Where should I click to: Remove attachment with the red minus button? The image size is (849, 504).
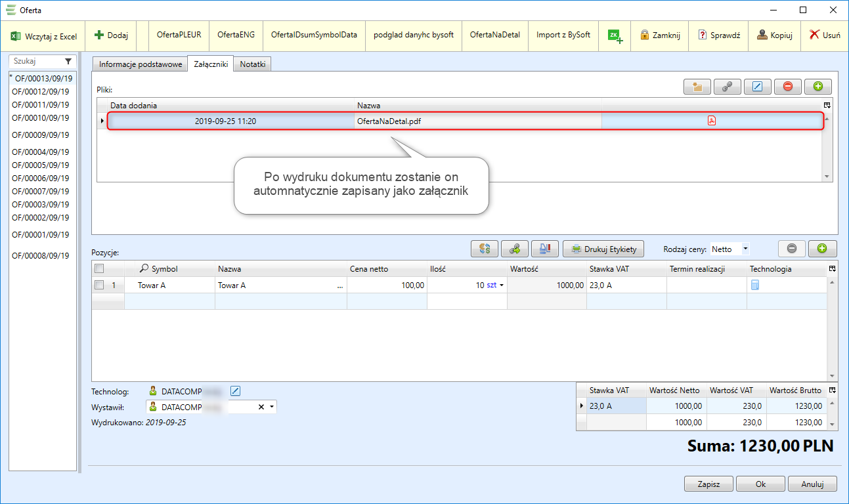[x=787, y=86]
